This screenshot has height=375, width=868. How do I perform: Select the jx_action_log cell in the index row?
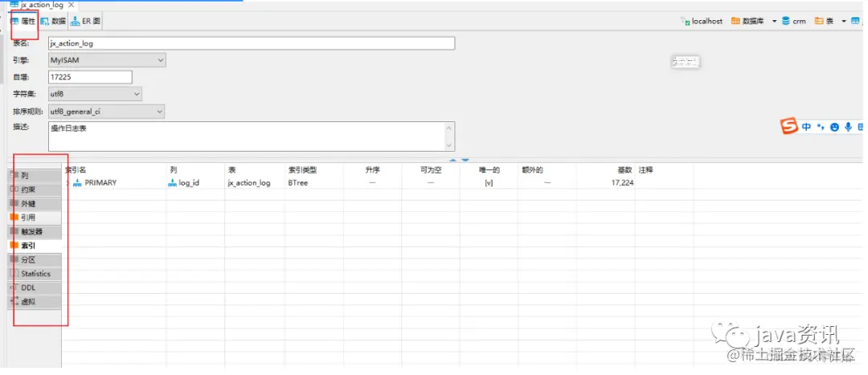tap(249, 182)
